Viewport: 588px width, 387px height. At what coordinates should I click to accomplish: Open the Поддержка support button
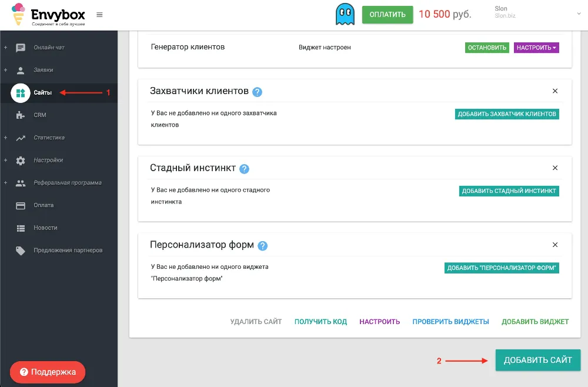tap(48, 372)
